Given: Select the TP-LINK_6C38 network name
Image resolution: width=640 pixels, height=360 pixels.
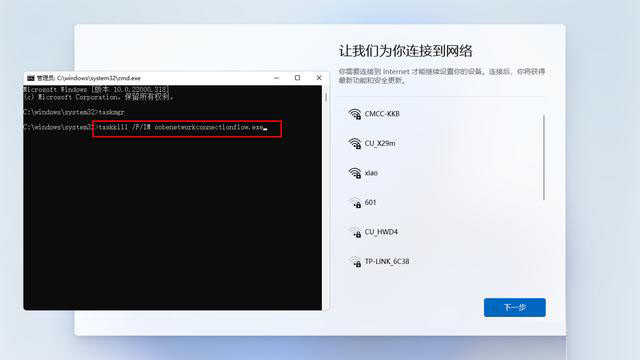Looking at the screenshot, I should pyautogui.click(x=387, y=261).
